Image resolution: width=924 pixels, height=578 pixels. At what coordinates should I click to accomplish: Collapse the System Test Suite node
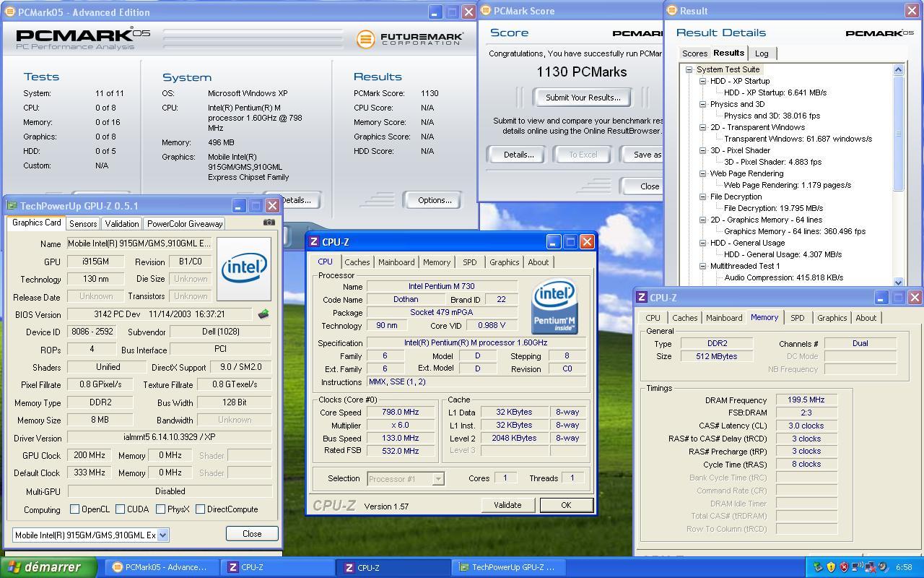689,69
